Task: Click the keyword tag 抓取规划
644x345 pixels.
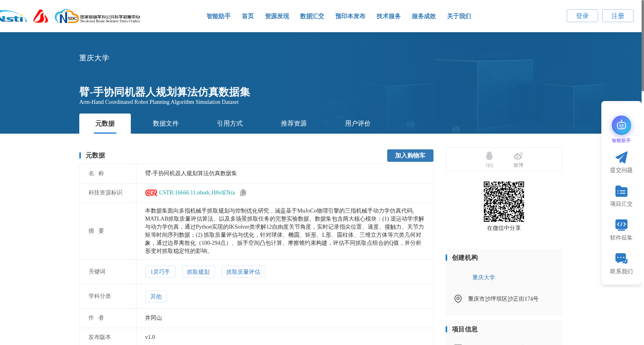Action: 198,272
